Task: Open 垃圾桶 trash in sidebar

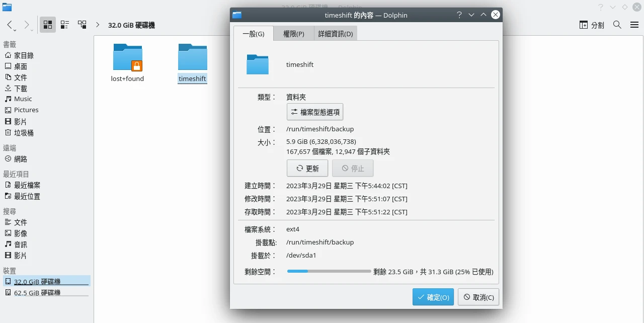Action: 24,133
